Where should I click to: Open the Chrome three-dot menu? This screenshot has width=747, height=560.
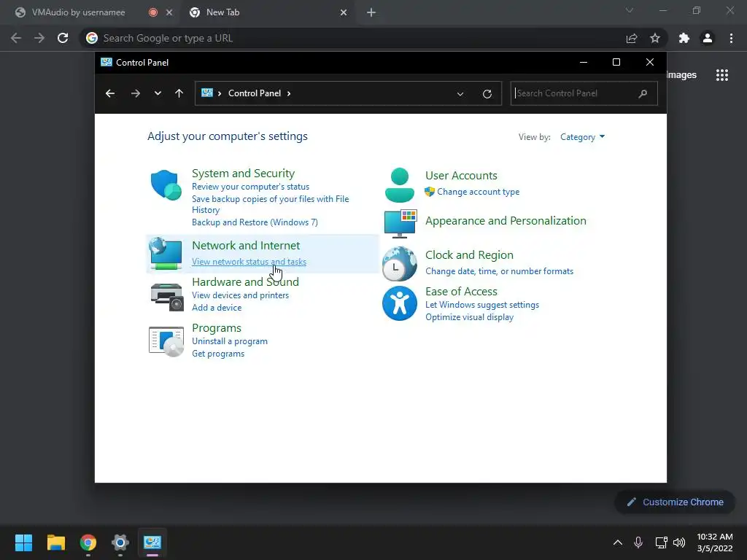(x=731, y=38)
